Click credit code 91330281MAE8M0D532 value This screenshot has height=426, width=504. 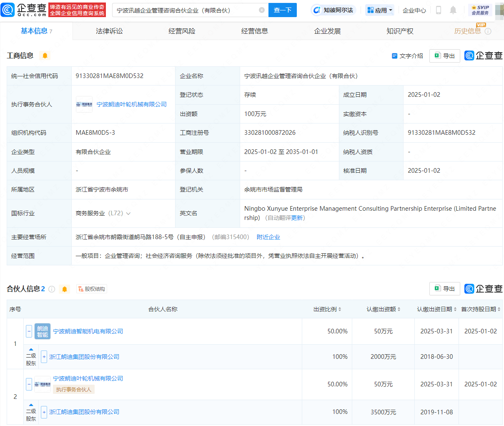point(109,76)
